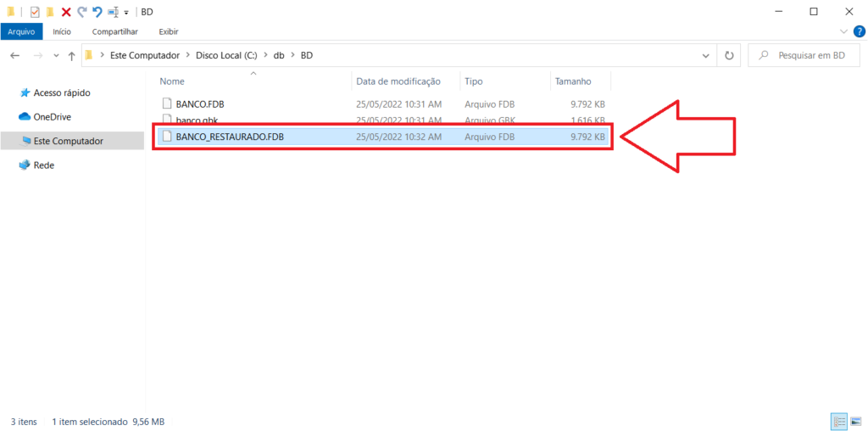
Task: Click the Undo arrow icon
Action: coord(97,12)
